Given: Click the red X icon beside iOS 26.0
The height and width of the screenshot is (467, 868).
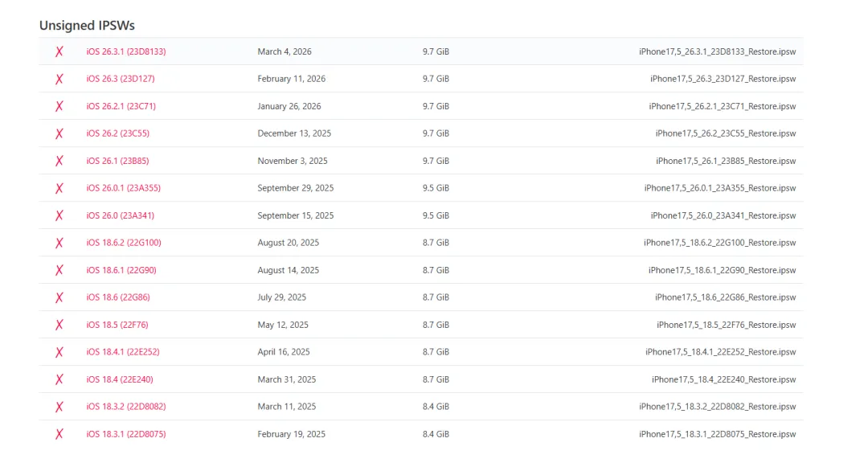Looking at the screenshot, I should click(59, 215).
